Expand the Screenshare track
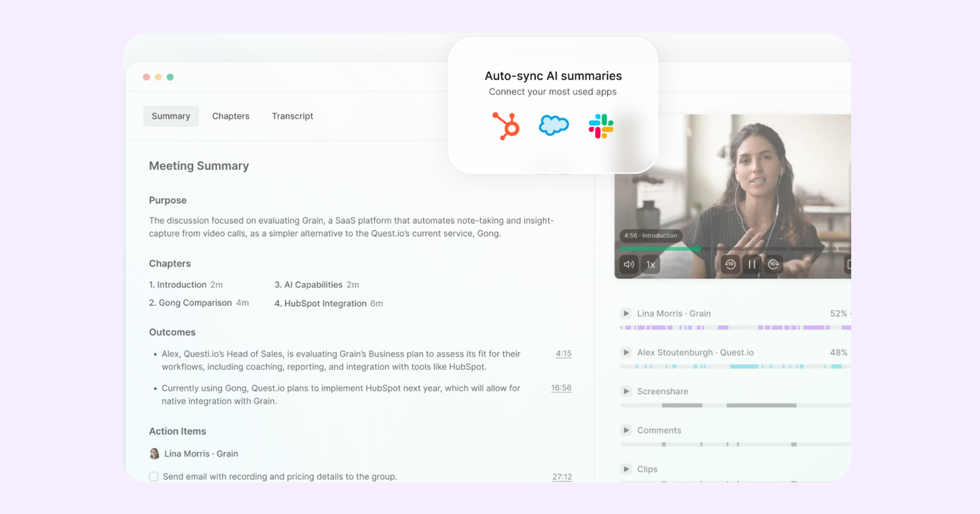 626,391
